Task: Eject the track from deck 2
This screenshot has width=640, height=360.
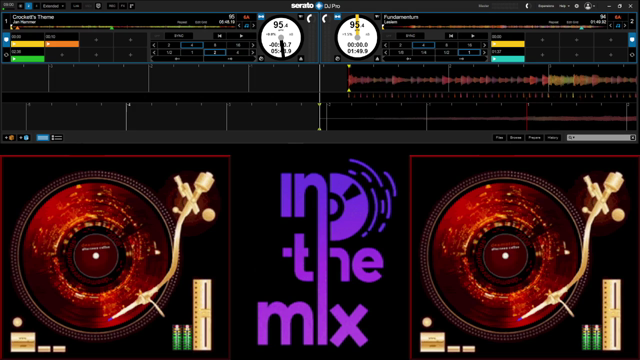Action: tap(377, 59)
